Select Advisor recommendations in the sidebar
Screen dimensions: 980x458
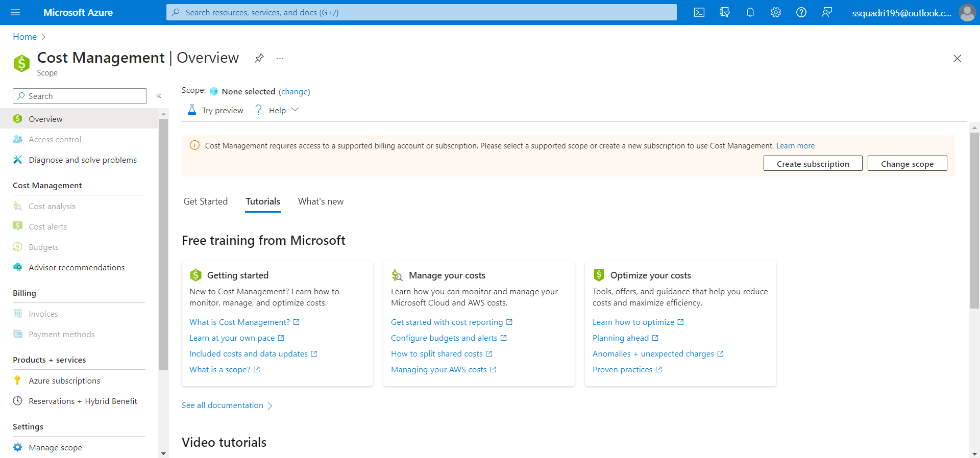click(77, 268)
